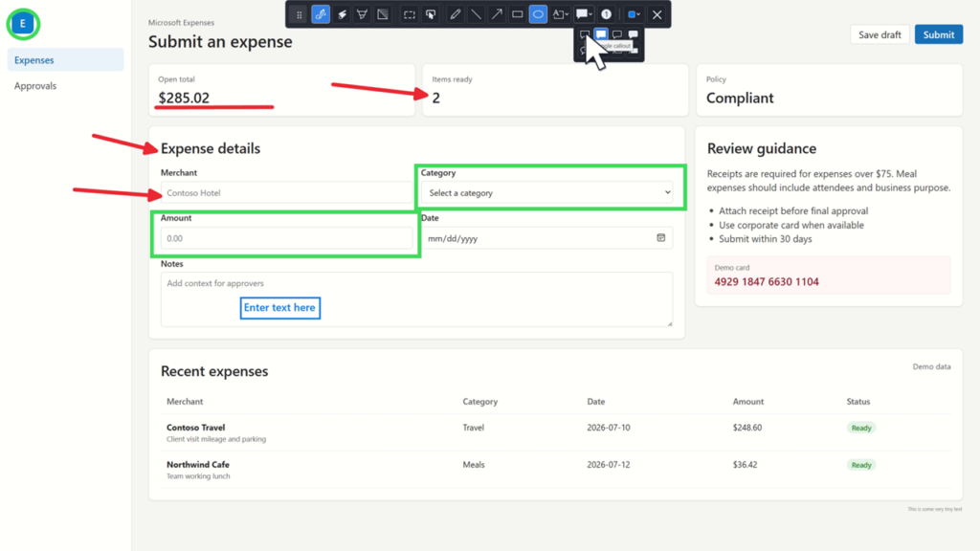Click the Save draft button
Screen dimensions: 980x551
(880, 35)
